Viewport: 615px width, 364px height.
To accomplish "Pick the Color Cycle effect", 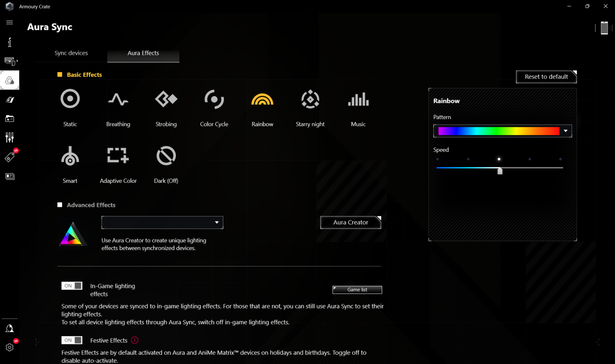I will pos(214,99).
